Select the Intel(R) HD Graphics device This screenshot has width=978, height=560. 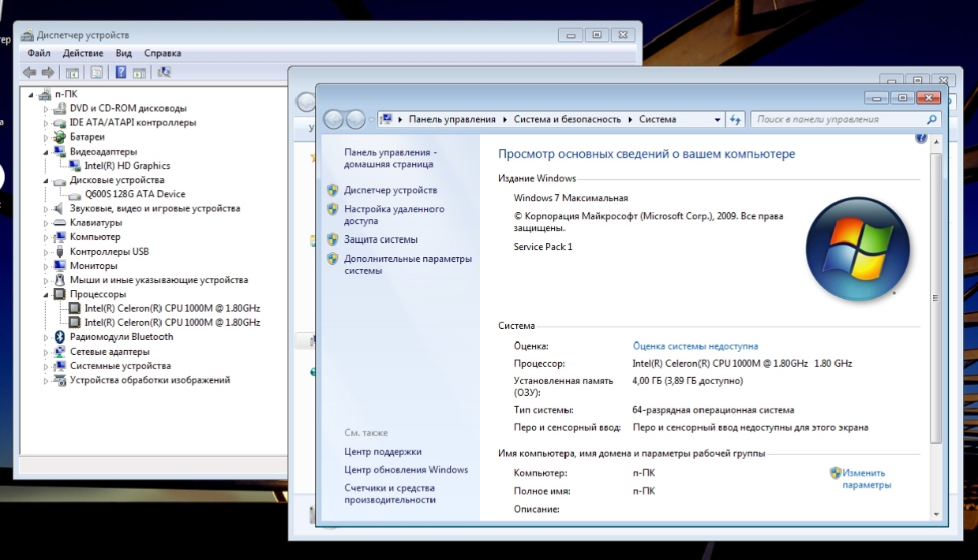click(126, 166)
